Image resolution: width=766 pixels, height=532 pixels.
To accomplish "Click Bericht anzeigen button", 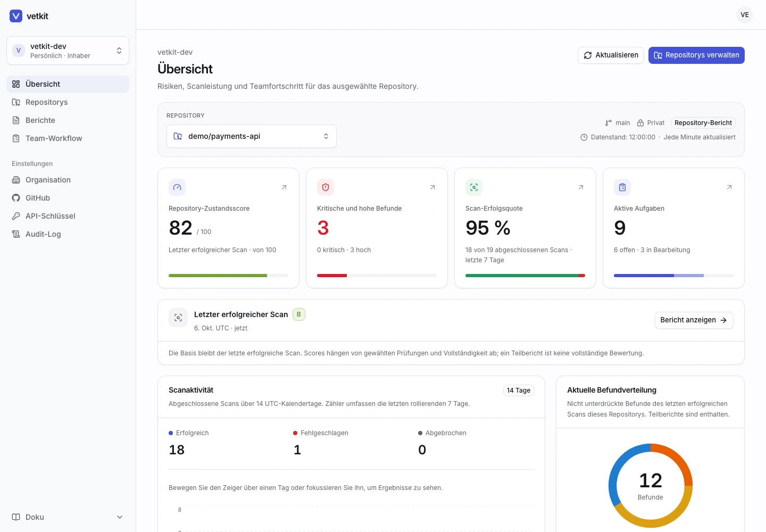I will [694, 320].
